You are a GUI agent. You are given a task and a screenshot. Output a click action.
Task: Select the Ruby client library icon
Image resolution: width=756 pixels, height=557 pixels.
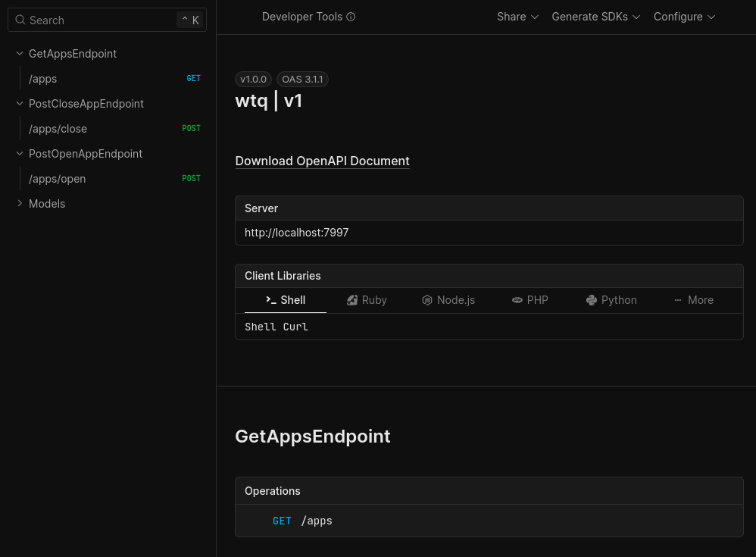pyautogui.click(x=352, y=300)
